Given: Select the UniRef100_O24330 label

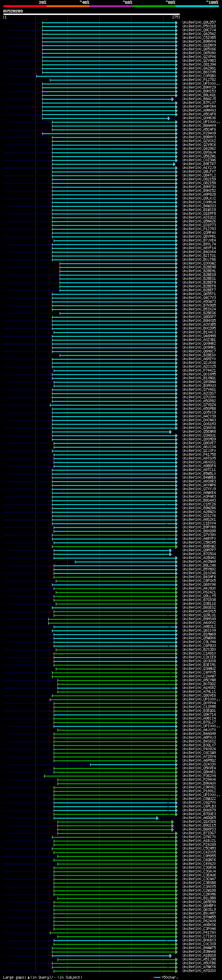Looking at the screenshot, I should click(x=199, y=764).
